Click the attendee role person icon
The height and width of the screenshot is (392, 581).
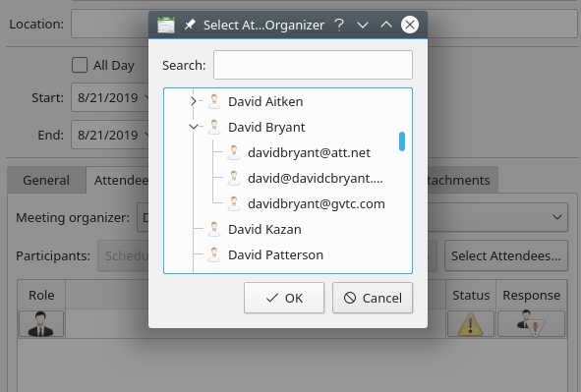click(x=41, y=324)
